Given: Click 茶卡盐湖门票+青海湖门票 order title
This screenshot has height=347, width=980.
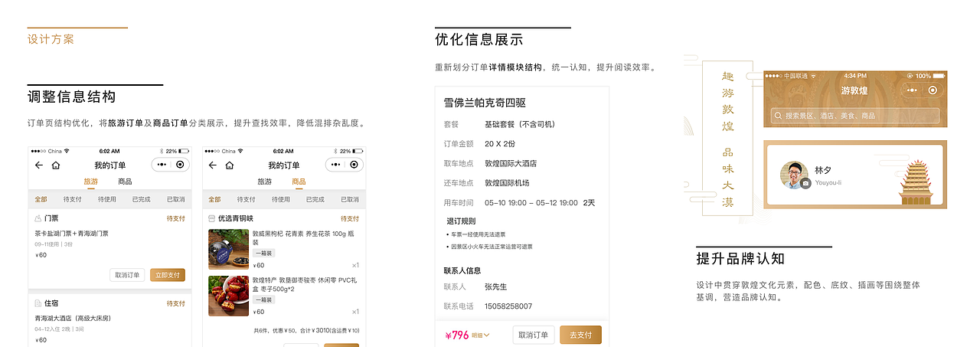Looking at the screenshot, I should 72,234.
